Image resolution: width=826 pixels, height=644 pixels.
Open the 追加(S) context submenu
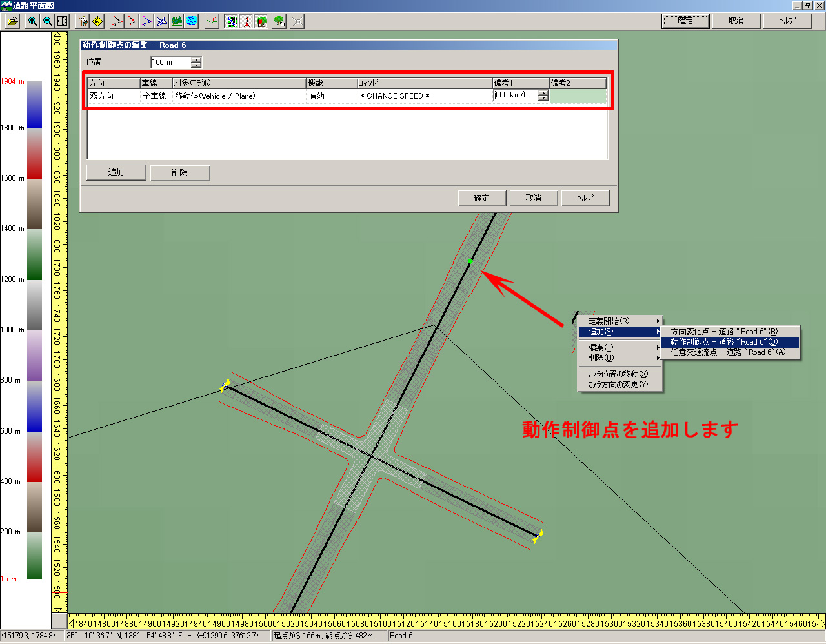(x=620, y=332)
